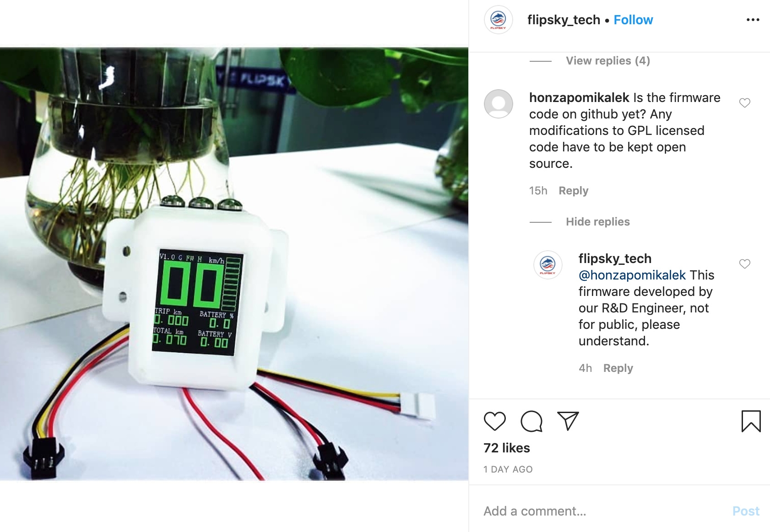This screenshot has width=770, height=532.
Task: Open flipsky_tech profile avatar in header
Action: [498, 20]
